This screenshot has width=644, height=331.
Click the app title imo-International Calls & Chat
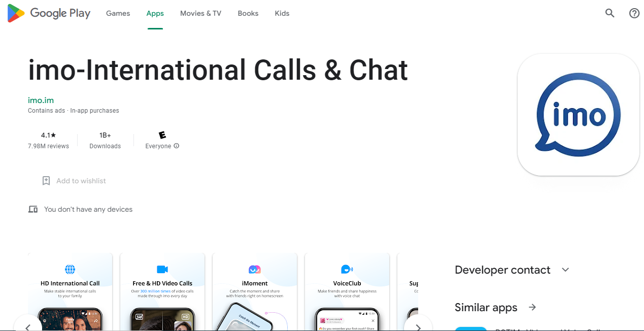218,70
